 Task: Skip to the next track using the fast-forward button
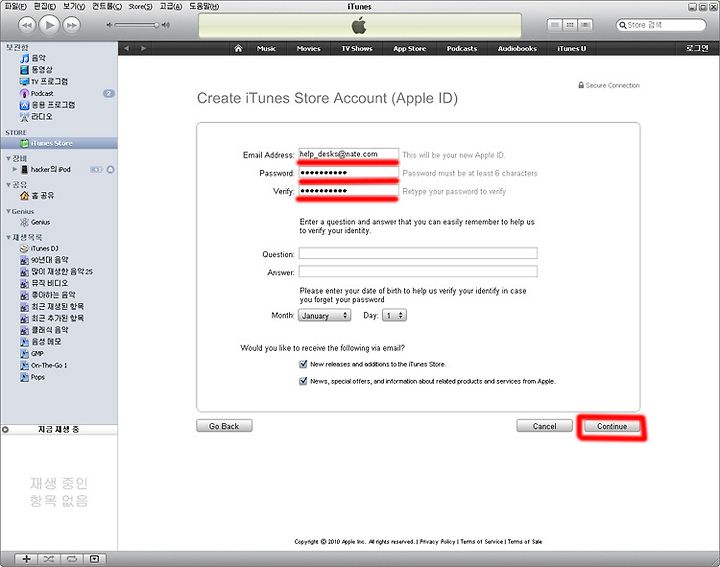click(x=72, y=25)
